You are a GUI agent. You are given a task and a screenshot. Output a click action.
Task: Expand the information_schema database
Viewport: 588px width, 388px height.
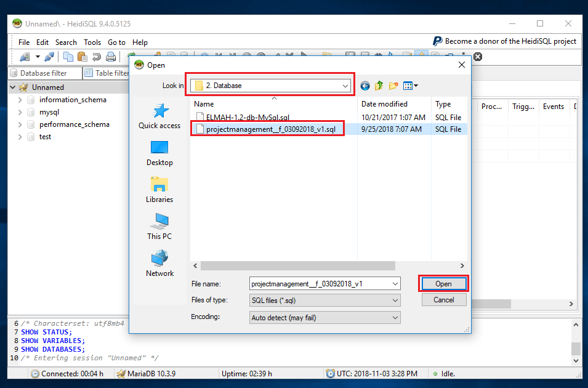click(20, 100)
